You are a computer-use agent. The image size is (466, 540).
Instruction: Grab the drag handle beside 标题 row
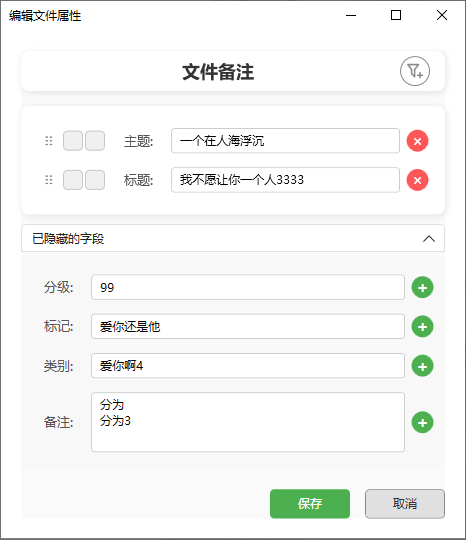tap(49, 180)
